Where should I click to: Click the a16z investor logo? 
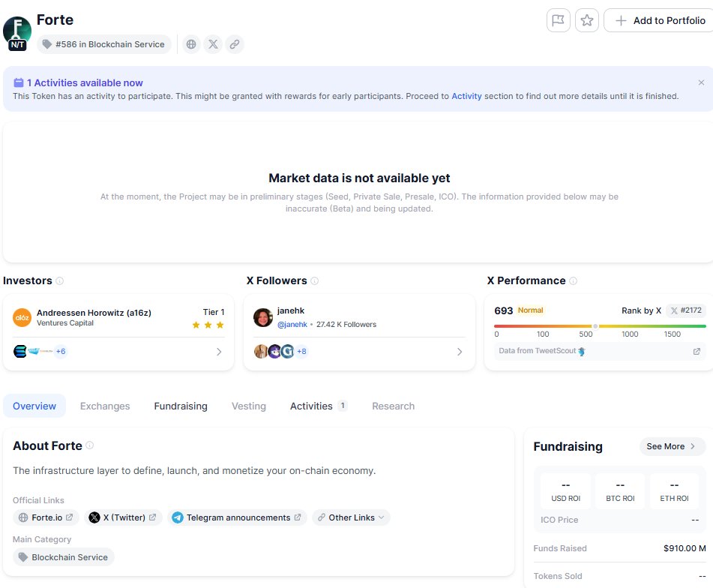click(x=22, y=317)
